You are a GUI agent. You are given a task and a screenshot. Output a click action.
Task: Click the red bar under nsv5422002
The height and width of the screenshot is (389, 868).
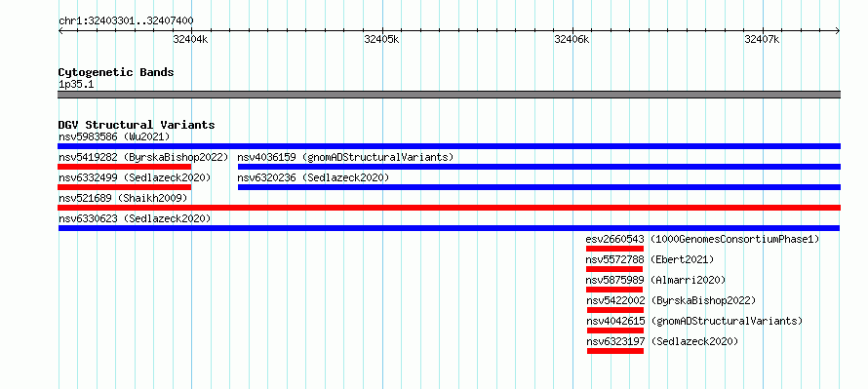615,310
